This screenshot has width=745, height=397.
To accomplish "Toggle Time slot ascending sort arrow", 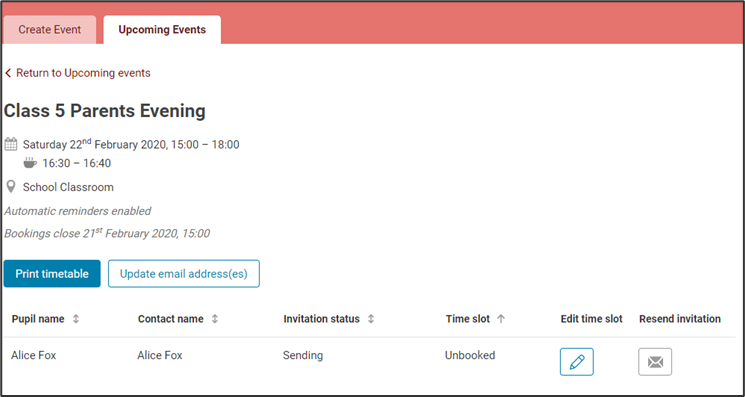I will [501, 319].
